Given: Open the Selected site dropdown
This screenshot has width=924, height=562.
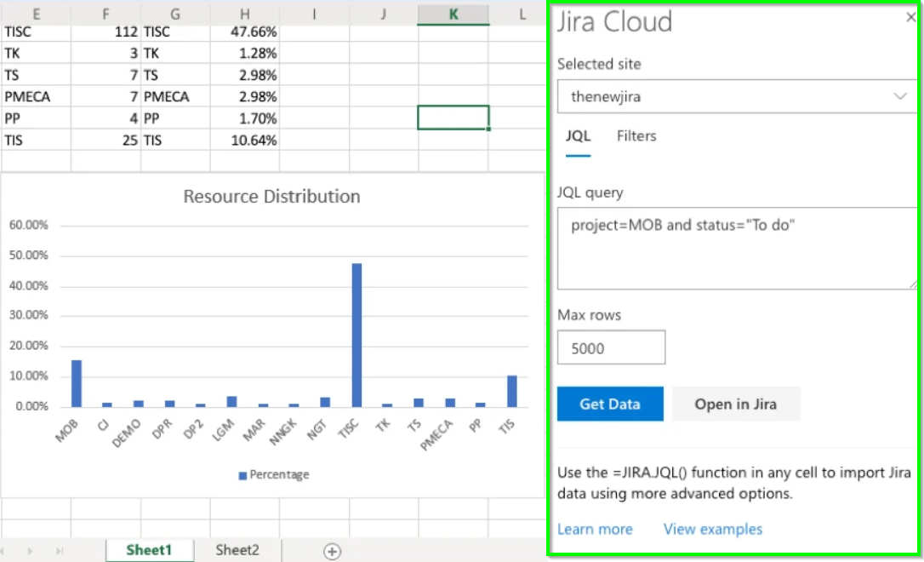Looking at the screenshot, I should 737,96.
